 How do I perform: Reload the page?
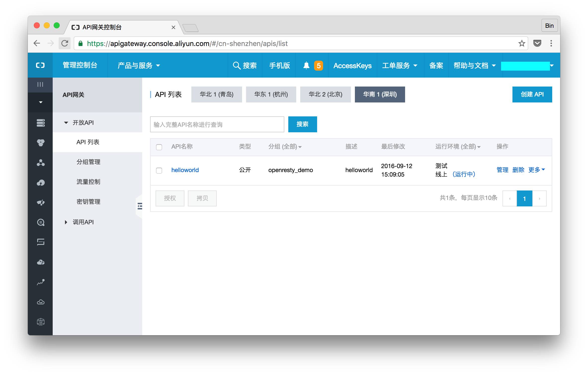coord(65,44)
